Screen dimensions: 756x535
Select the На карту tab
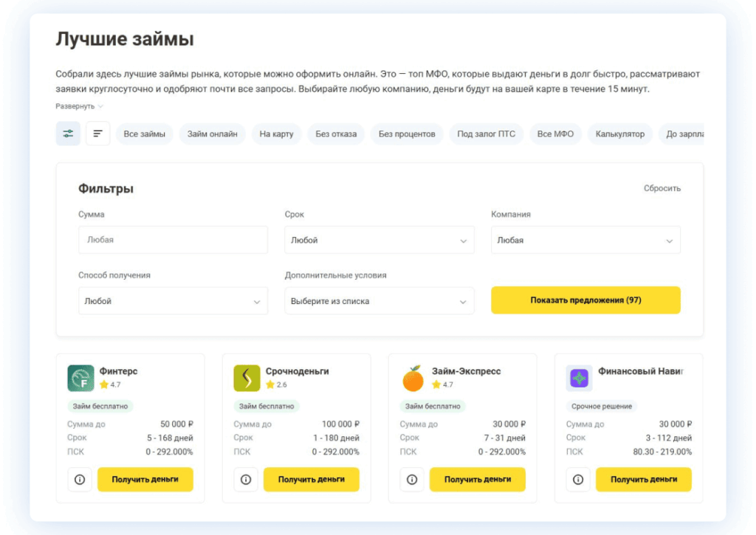click(x=276, y=134)
